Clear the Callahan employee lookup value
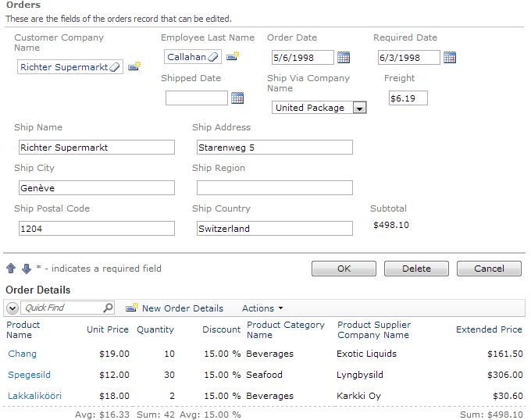 tap(213, 57)
